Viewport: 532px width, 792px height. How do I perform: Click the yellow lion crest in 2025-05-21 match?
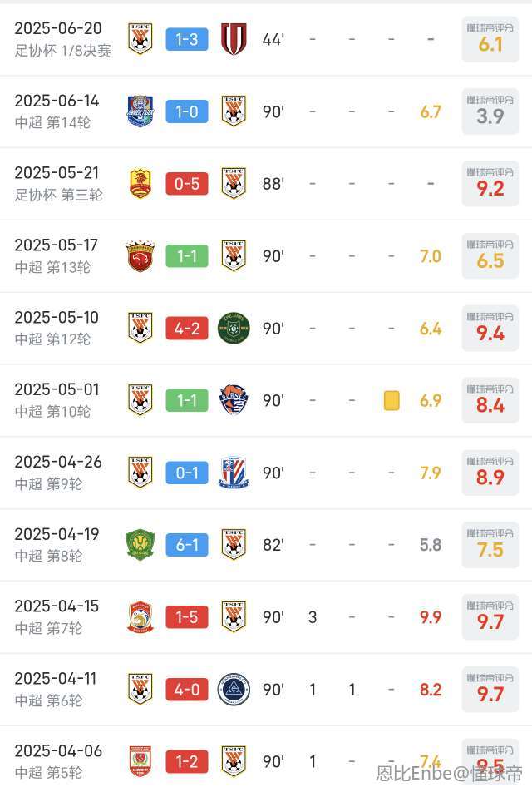click(x=140, y=183)
